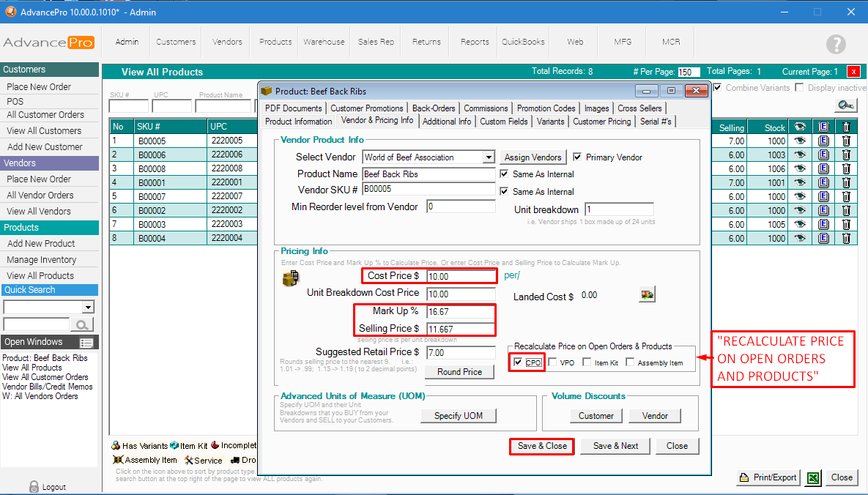Screen dimensions: 868x495
Task: Click the Quick Search magnifier button
Action: 83,324
